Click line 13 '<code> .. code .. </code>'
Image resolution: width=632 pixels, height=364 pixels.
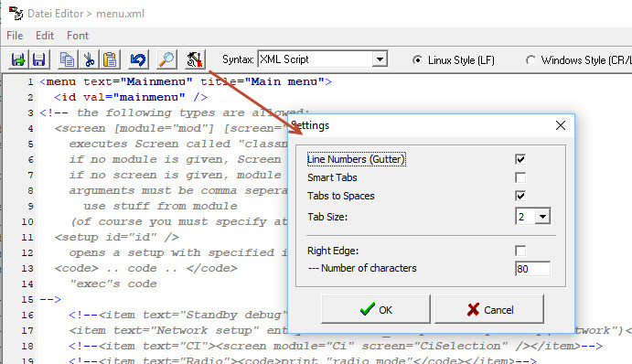coord(146,268)
